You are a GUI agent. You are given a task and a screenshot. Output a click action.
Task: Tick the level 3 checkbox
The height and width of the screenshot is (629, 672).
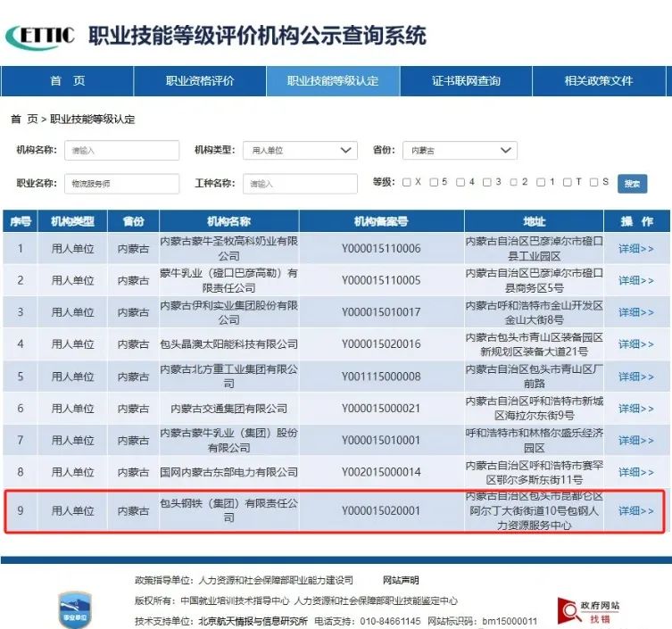pyautogui.click(x=487, y=182)
